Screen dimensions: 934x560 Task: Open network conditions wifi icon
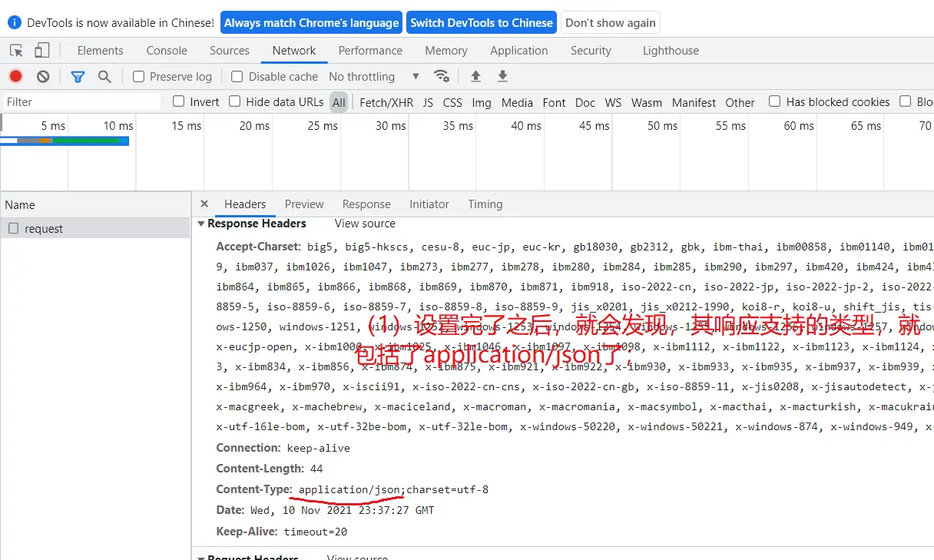tap(441, 76)
